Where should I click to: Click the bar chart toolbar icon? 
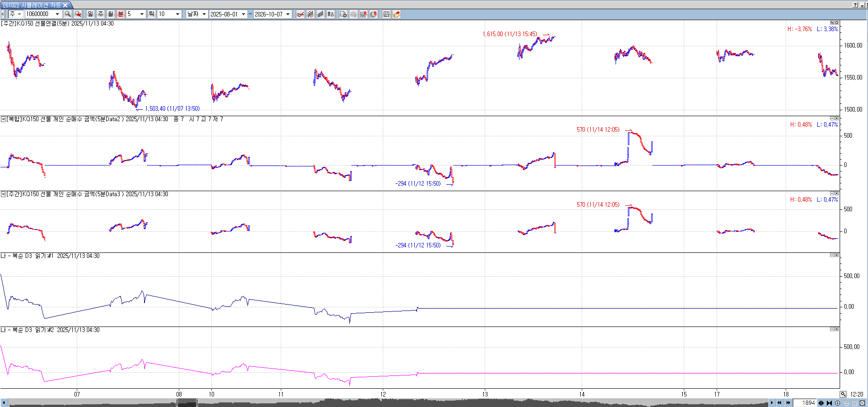[321, 14]
